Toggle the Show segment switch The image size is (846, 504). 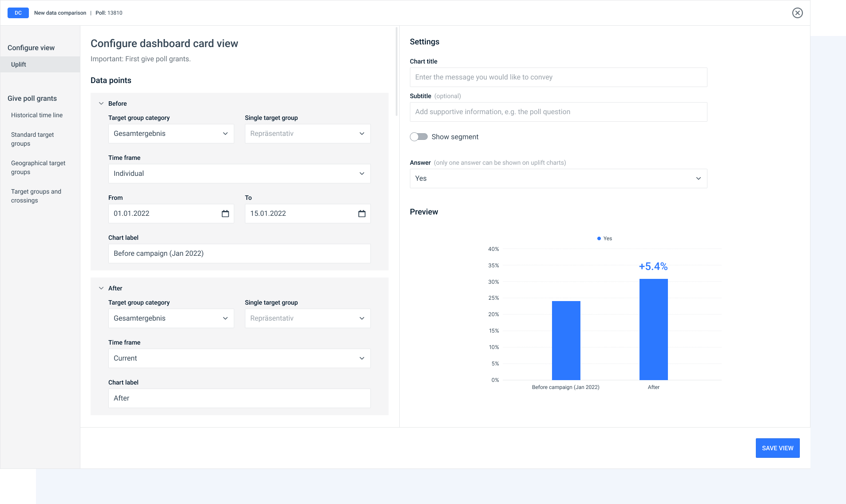418,137
